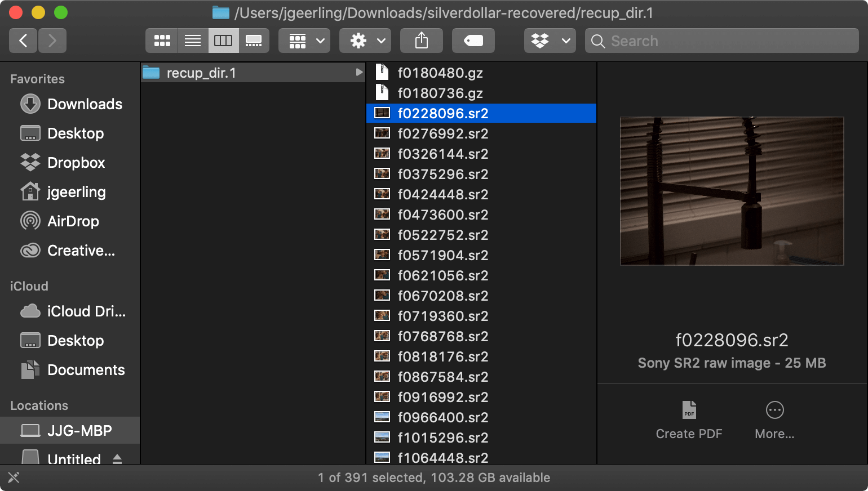This screenshot has width=868, height=491.
Task: Open the group-by arrangement dropdown
Action: click(304, 41)
